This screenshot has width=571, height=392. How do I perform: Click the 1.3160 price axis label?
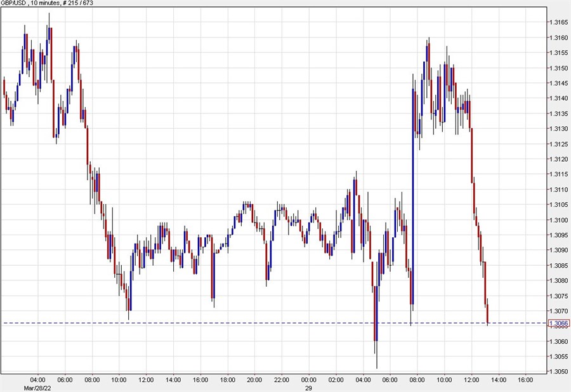(558, 38)
